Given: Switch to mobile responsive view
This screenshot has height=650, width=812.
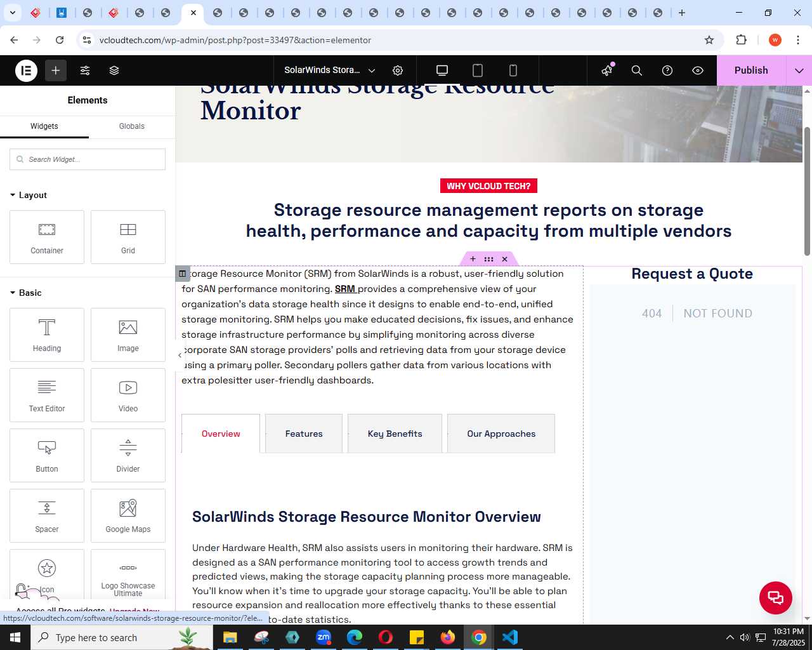Looking at the screenshot, I should [x=513, y=70].
